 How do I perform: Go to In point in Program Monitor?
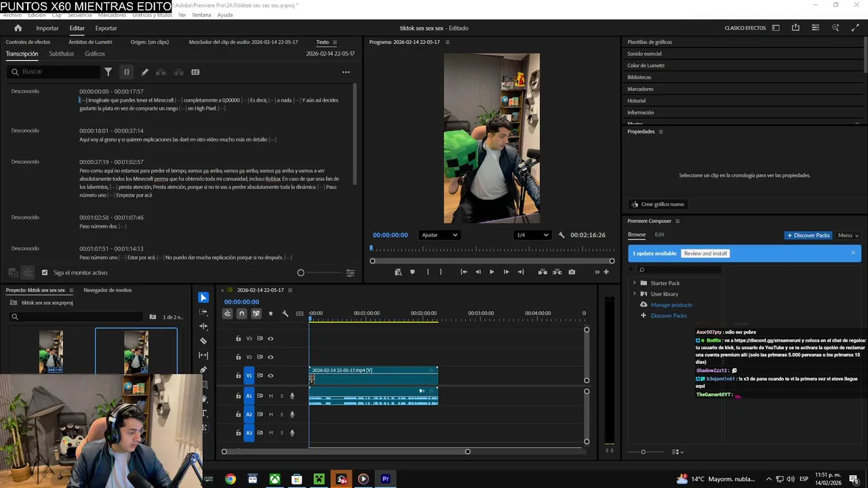click(x=464, y=272)
